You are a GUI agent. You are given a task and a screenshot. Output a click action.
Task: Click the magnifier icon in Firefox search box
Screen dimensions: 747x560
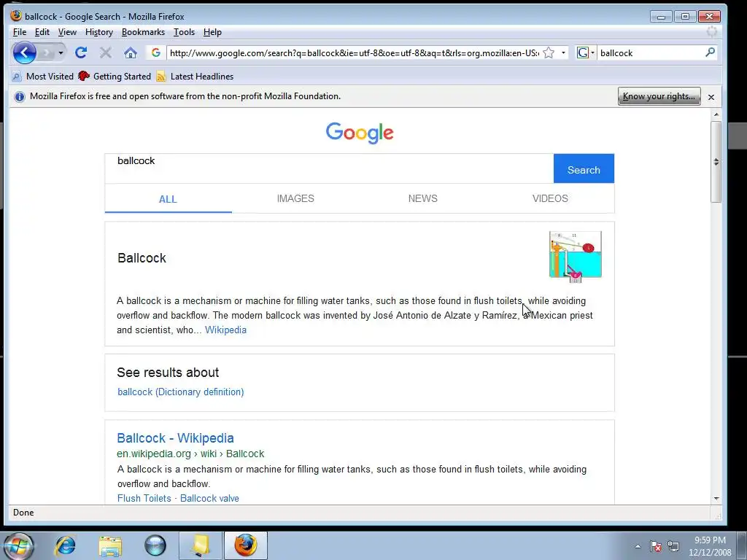(x=710, y=52)
